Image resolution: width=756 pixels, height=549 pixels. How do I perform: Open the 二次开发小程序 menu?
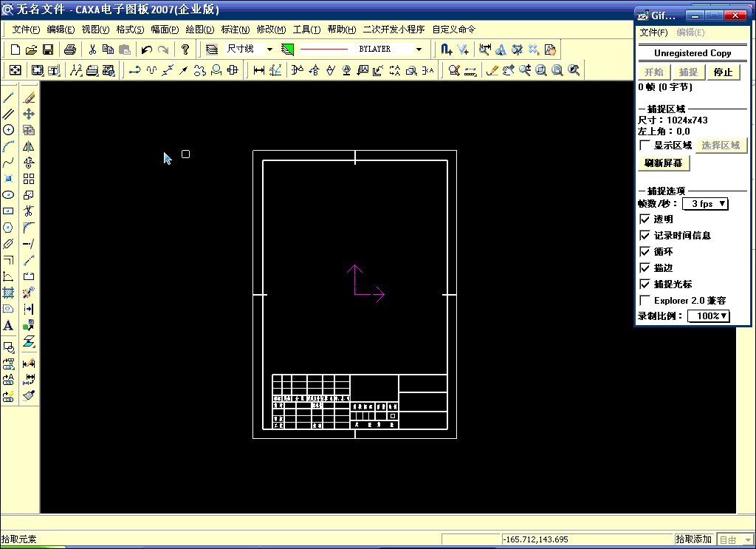(394, 30)
